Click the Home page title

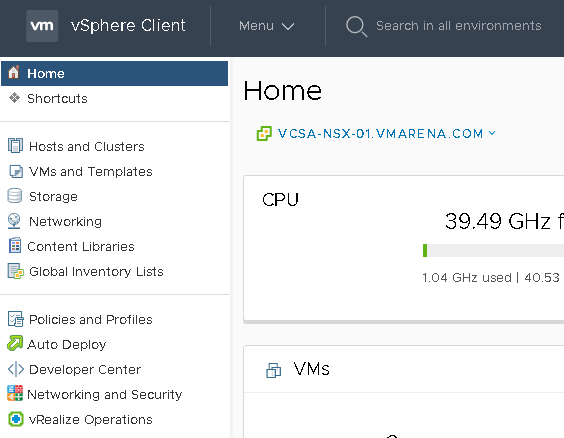[282, 91]
